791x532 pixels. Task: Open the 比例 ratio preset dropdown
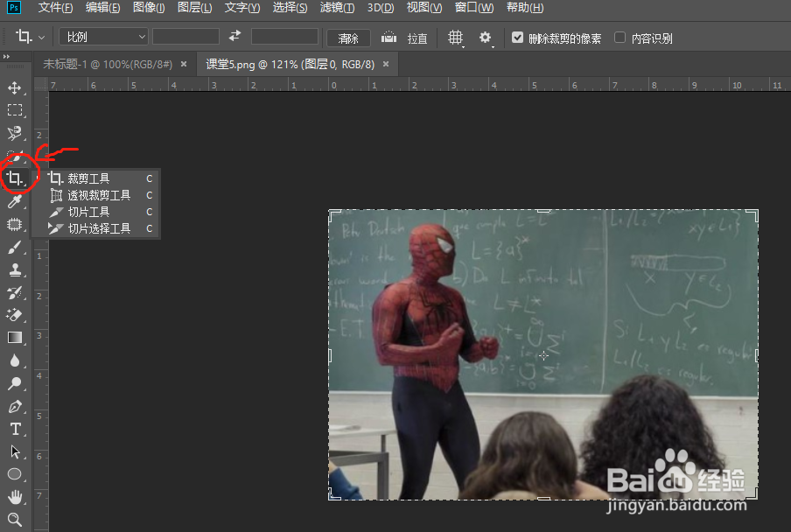point(103,37)
